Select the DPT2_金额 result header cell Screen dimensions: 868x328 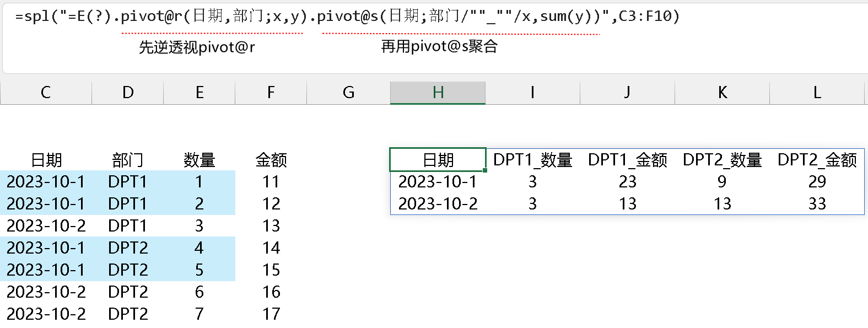point(817,160)
